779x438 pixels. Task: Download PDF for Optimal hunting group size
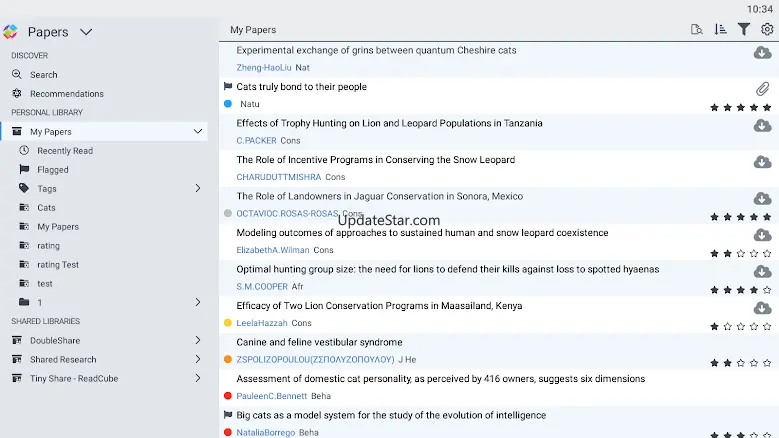coord(762,271)
